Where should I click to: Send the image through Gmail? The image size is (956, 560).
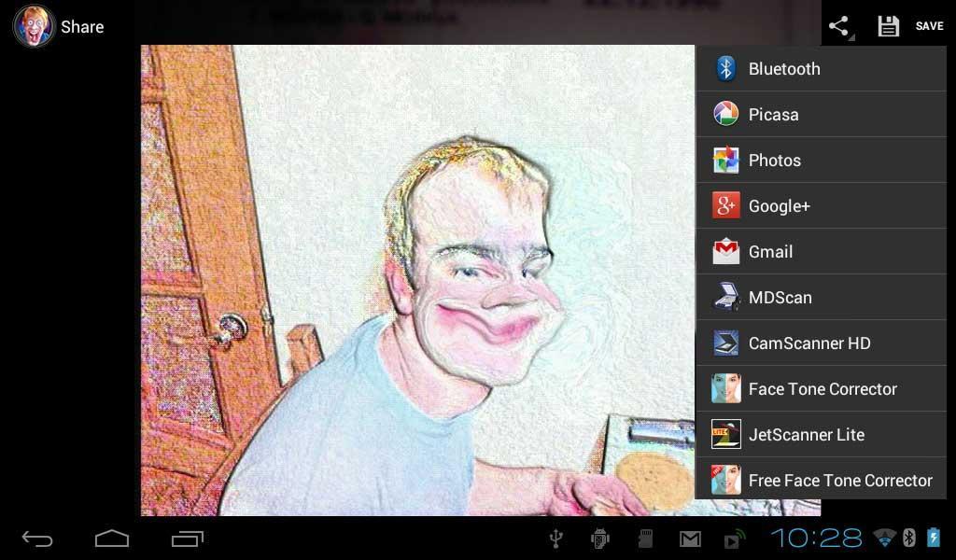821,251
